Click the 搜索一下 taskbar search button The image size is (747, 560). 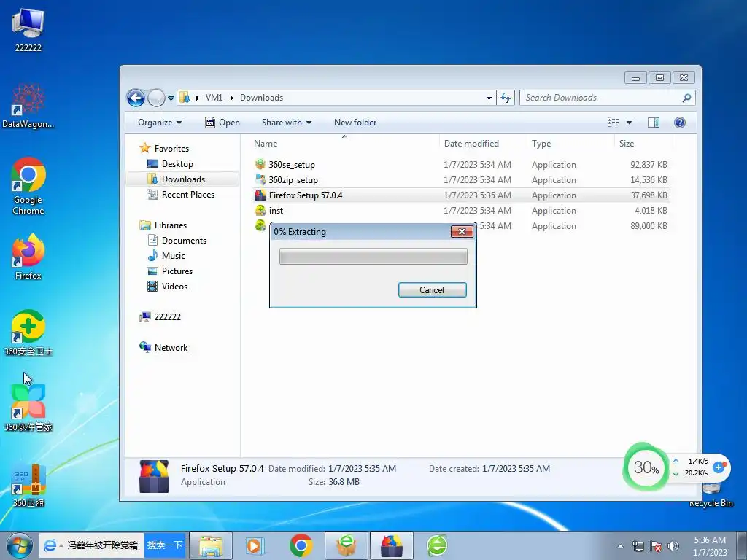click(x=165, y=545)
